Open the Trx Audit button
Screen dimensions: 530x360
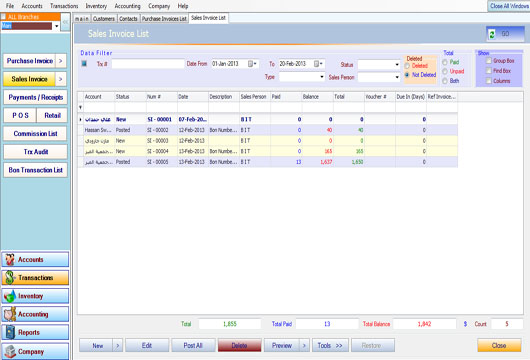(x=35, y=152)
